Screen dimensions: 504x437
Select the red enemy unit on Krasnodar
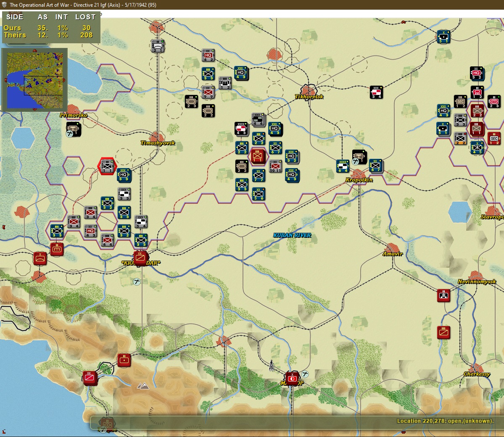(x=140, y=258)
